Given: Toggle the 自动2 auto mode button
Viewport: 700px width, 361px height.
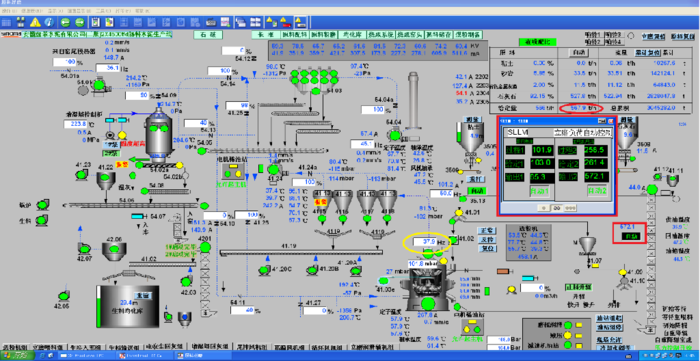Looking at the screenshot, I should (x=597, y=191).
